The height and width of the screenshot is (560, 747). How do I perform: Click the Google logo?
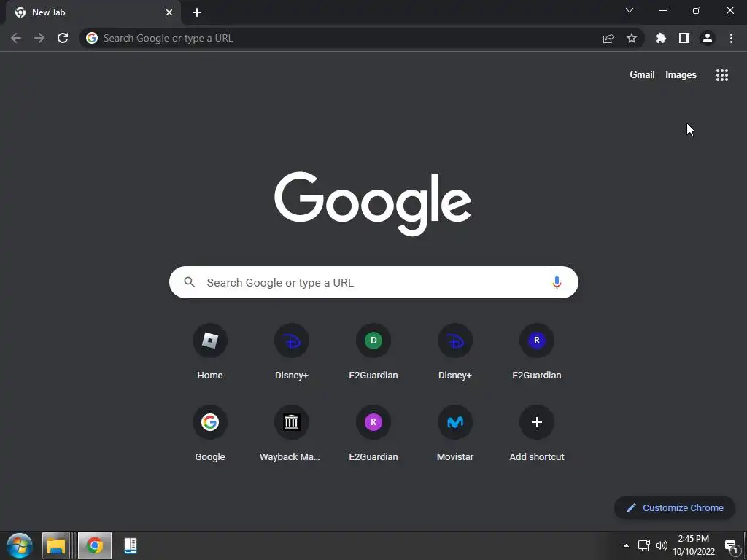[x=373, y=204]
